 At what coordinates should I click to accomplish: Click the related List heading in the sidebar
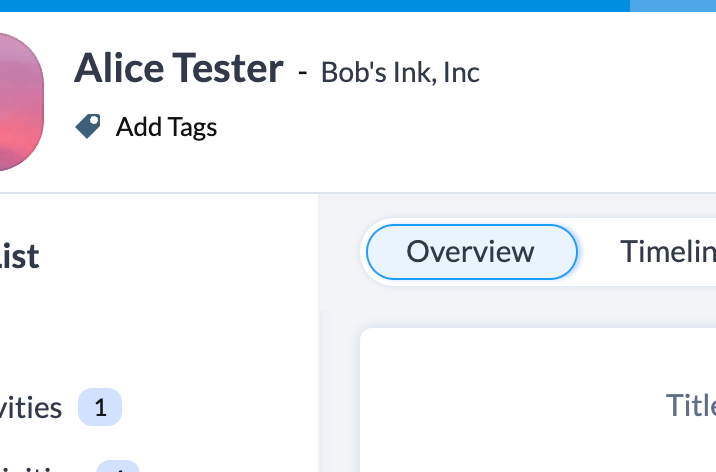[19, 256]
